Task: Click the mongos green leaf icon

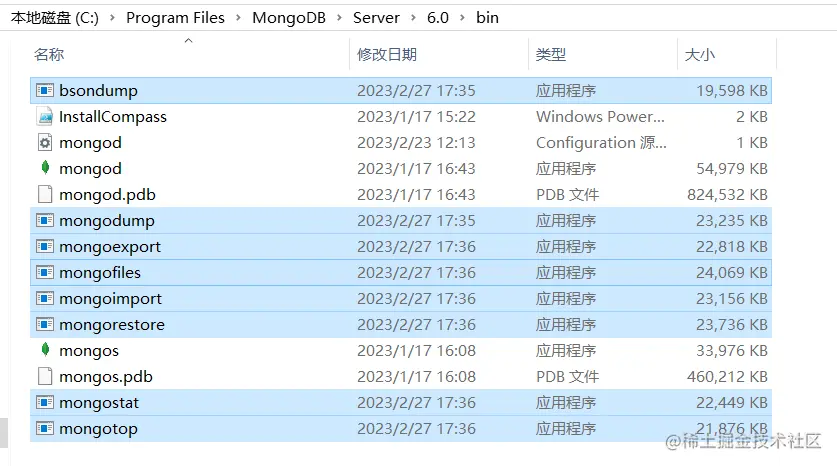Action: coord(44,351)
